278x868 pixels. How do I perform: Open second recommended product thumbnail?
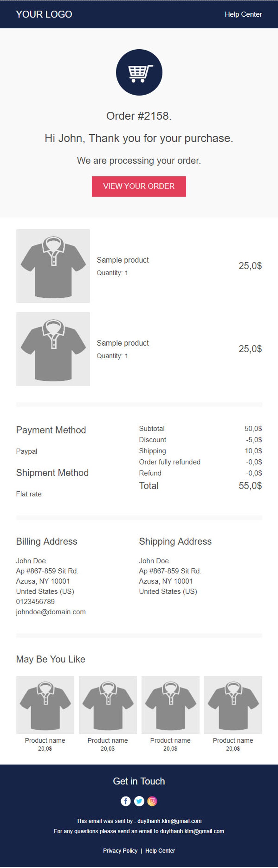click(108, 705)
